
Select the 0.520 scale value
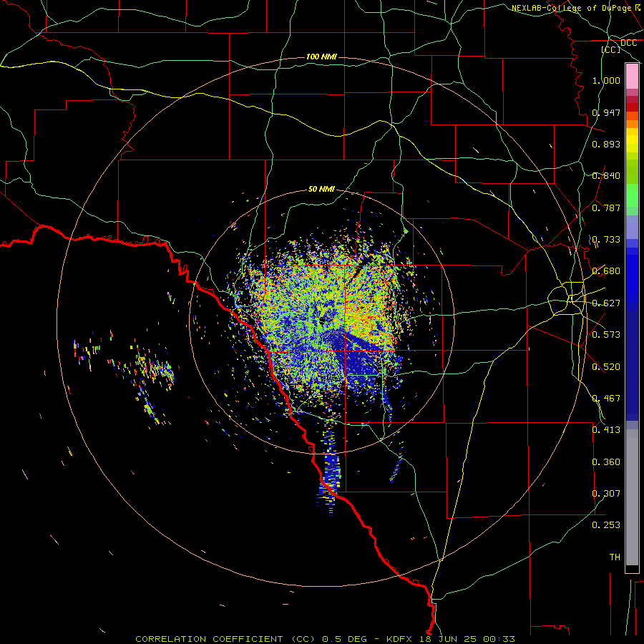tap(606, 367)
